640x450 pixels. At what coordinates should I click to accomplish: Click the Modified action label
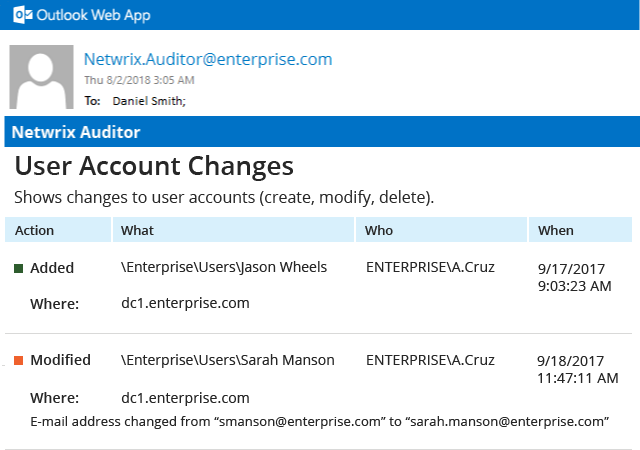click(60, 360)
